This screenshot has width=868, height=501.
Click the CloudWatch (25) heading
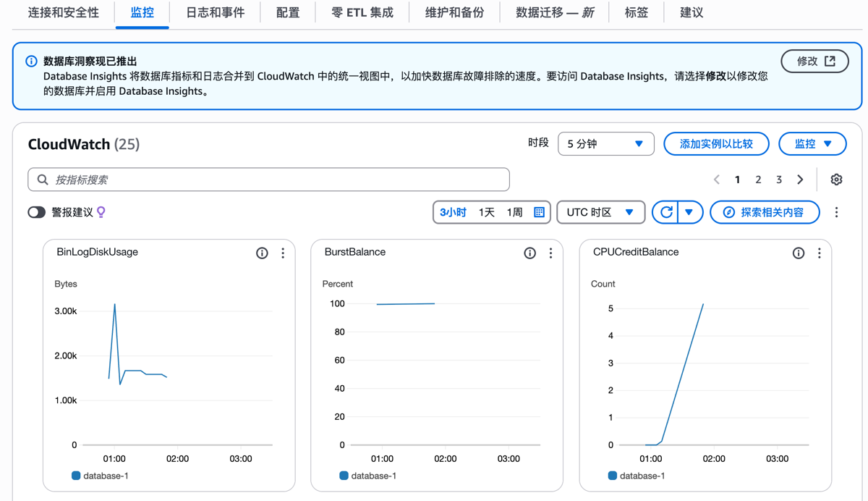83,144
